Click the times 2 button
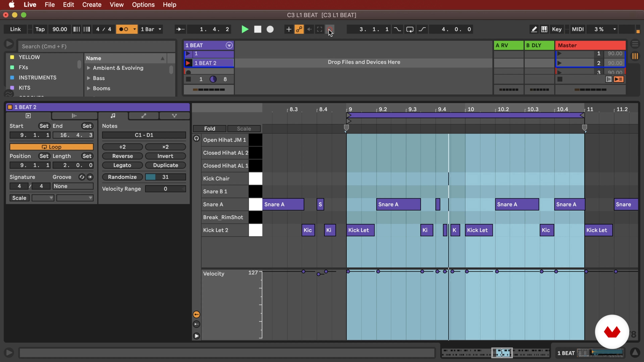The image size is (644, 362). pyautogui.click(x=166, y=147)
